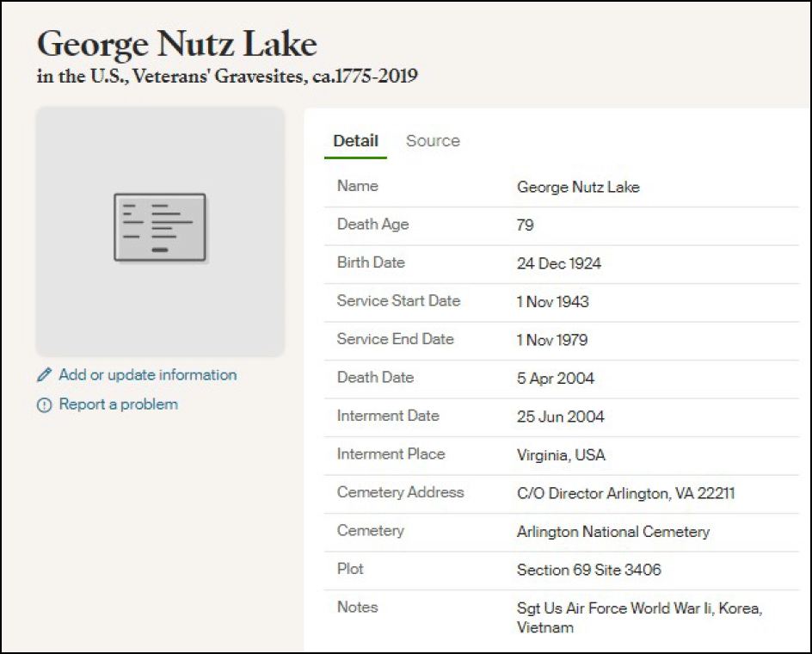Click the Report a problem link
Image resolution: width=812 pixels, height=654 pixels.
(118, 404)
